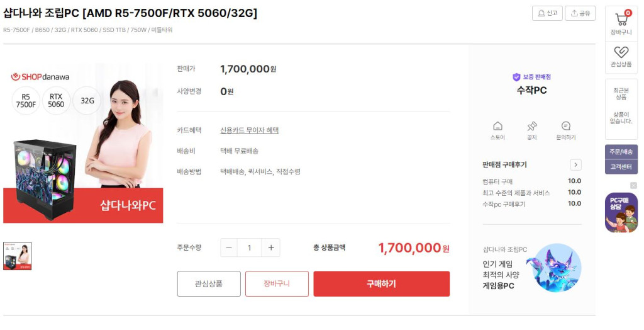Decrease order quantity with minus button

[x=229, y=247]
